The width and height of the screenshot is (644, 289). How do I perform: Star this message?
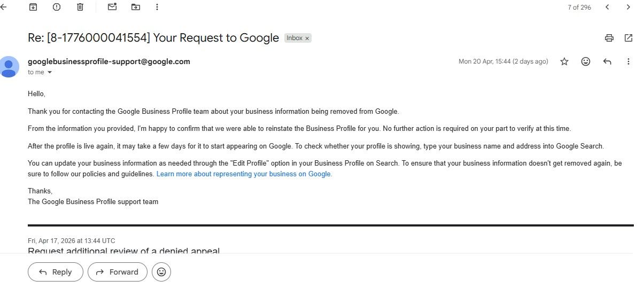pyautogui.click(x=564, y=61)
